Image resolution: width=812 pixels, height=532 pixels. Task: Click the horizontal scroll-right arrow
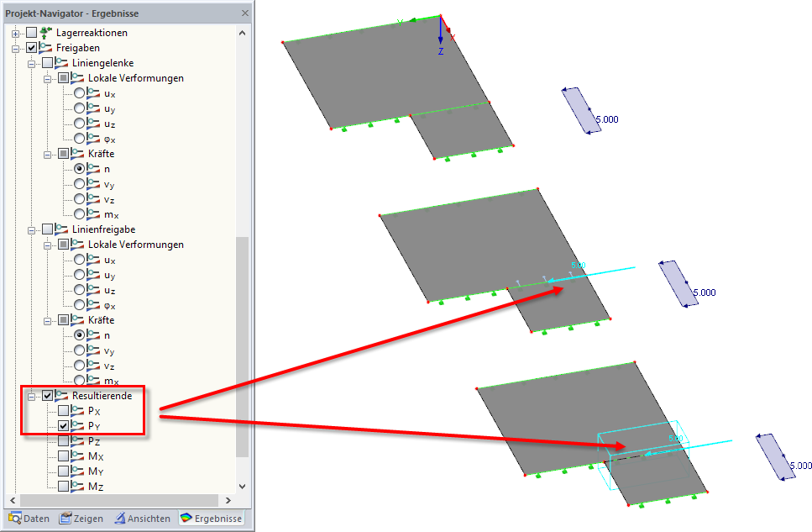(x=228, y=500)
